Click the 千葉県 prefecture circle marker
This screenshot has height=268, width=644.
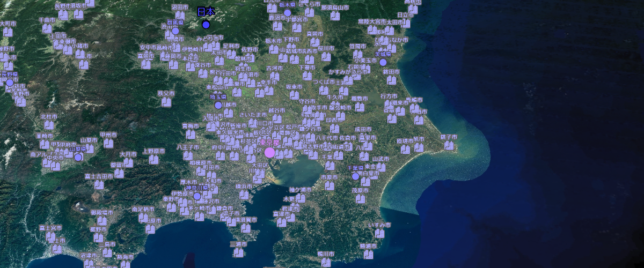(x=355, y=176)
